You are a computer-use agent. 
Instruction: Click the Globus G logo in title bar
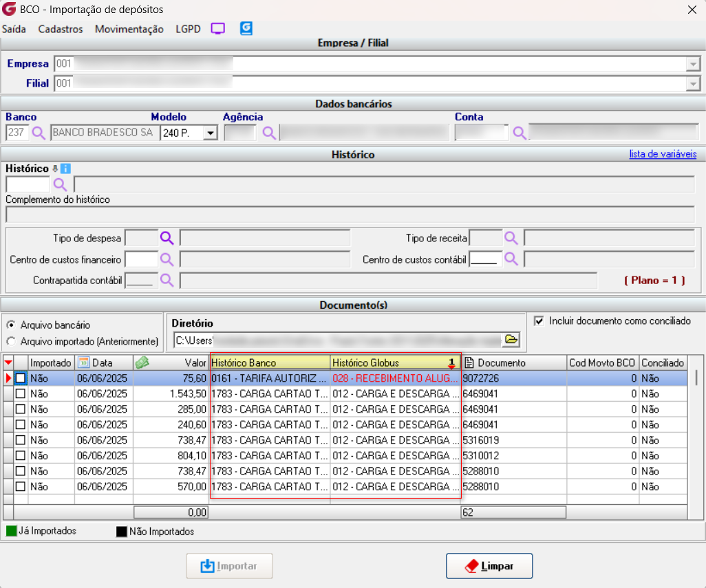9,9
